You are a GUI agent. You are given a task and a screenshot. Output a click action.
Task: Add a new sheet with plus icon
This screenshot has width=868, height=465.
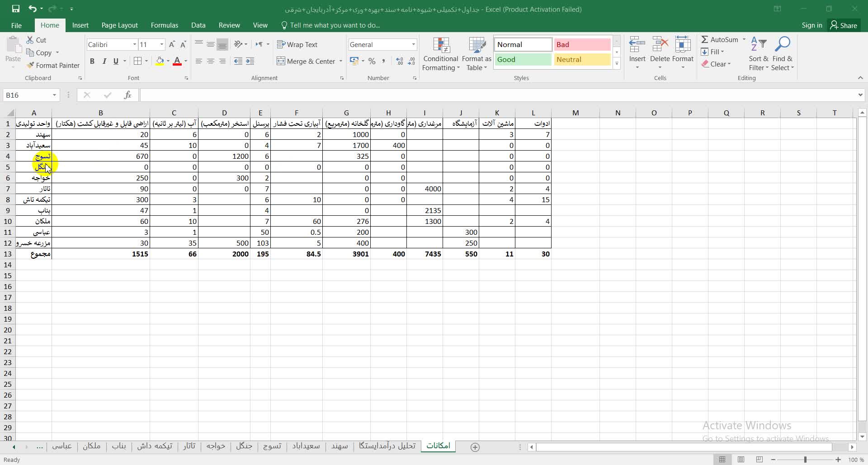pos(475,447)
